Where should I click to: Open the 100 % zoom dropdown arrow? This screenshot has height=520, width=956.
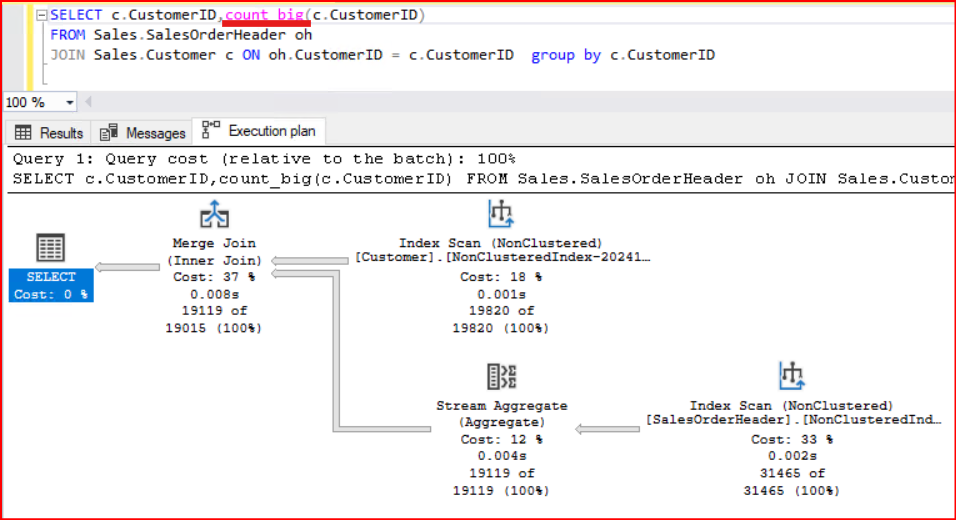click(x=70, y=103)
